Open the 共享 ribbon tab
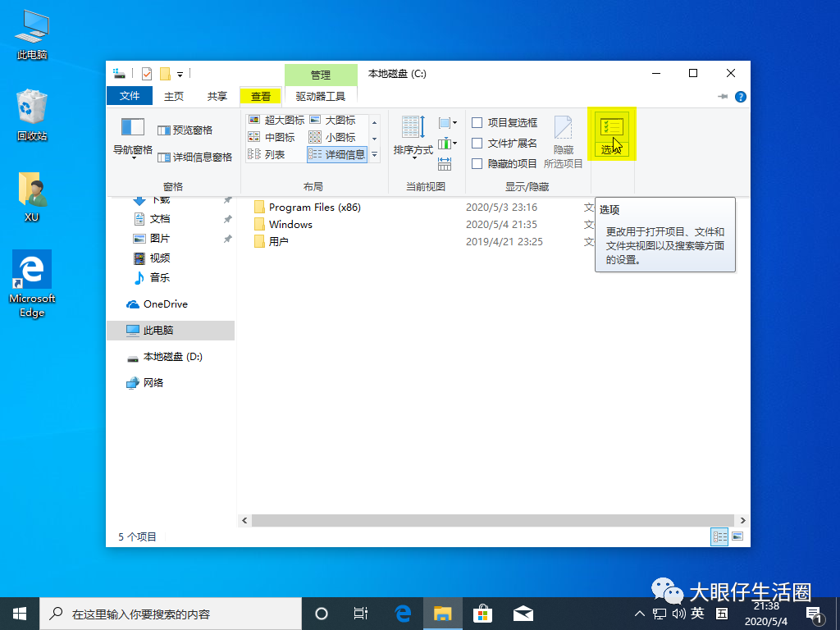Screen dimensions: 840x630 [216, 96]
